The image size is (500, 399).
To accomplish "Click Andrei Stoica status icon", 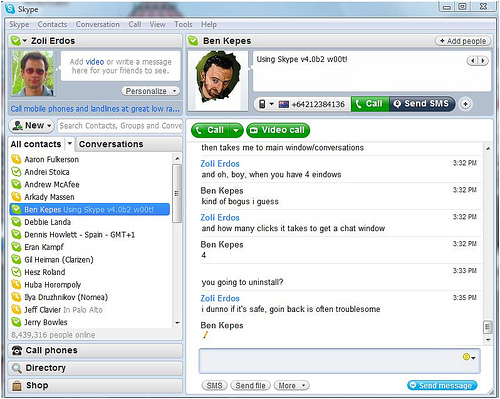I will pyautogui.click(x=16, y=172).
